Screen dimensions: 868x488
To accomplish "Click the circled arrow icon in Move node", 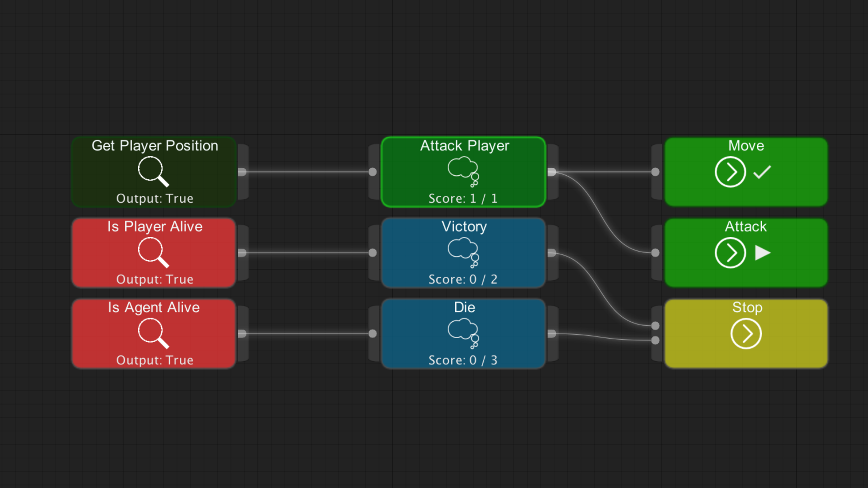I will (x=730, y=172).
